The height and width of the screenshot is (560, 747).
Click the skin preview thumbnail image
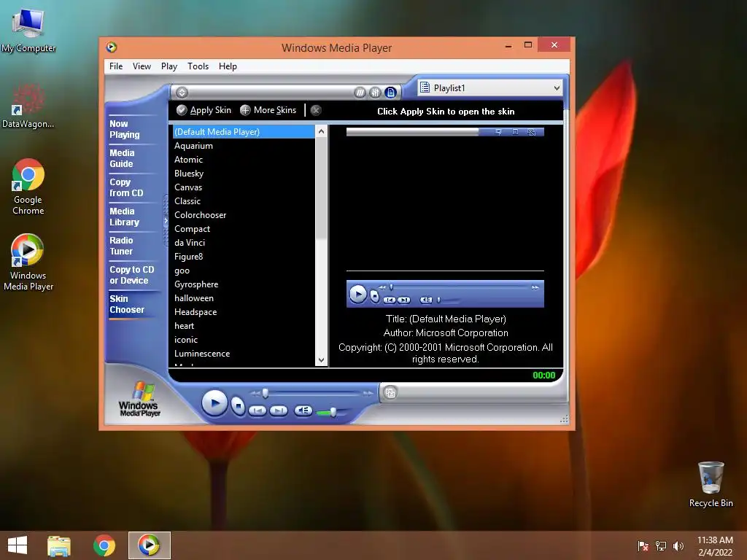tap(445, 217)
